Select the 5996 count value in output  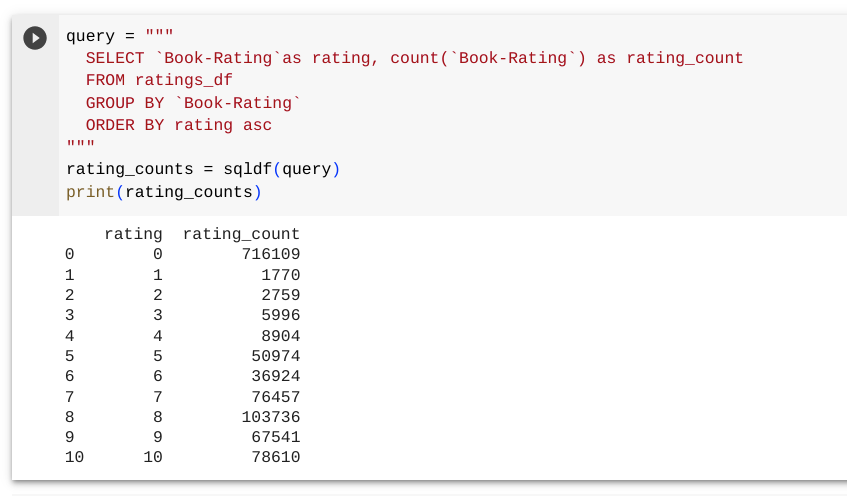(x=280, y=316)
